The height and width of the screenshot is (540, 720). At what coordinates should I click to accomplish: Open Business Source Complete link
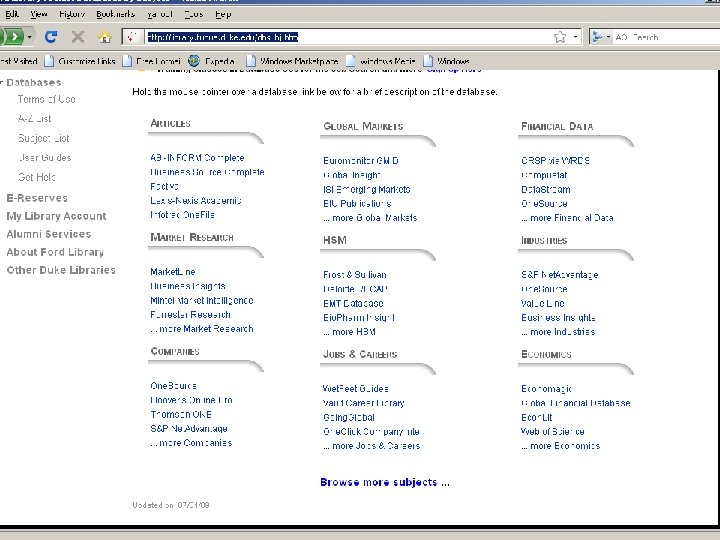coord(207,172)
